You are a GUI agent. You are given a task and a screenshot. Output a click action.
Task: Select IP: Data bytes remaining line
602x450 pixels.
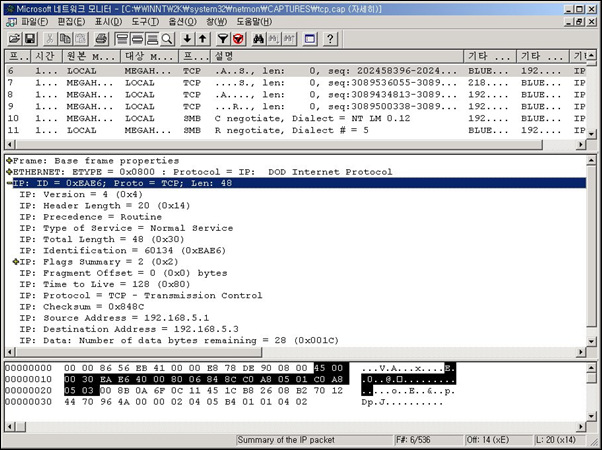(179, 341)
